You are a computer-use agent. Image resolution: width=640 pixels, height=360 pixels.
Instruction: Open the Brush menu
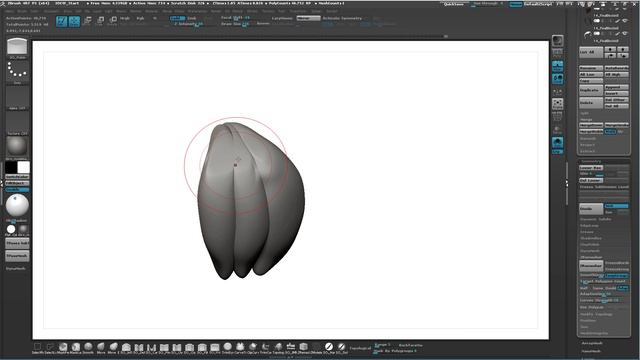(22, 11)
